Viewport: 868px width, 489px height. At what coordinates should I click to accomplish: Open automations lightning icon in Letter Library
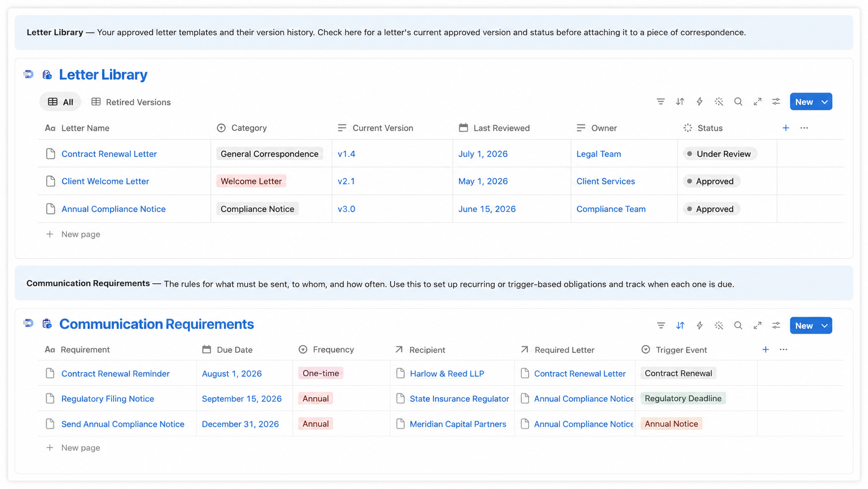(x=699, y=102)
